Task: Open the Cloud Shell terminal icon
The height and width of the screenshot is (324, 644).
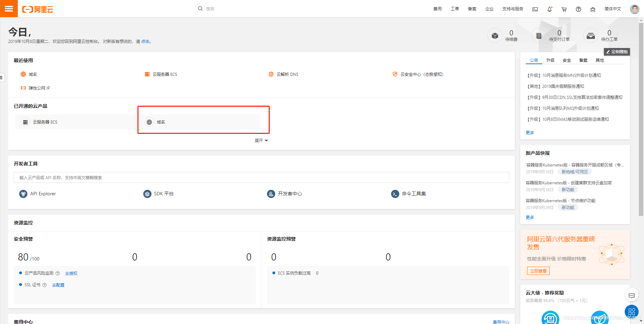Action: pyautogui.click(x=535, y=9)
